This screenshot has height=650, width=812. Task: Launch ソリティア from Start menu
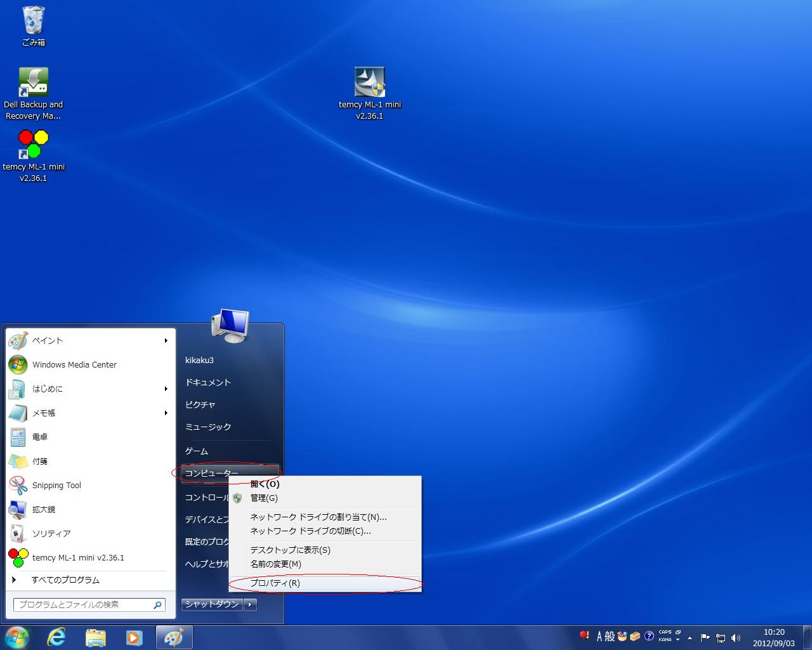(90, 533)
